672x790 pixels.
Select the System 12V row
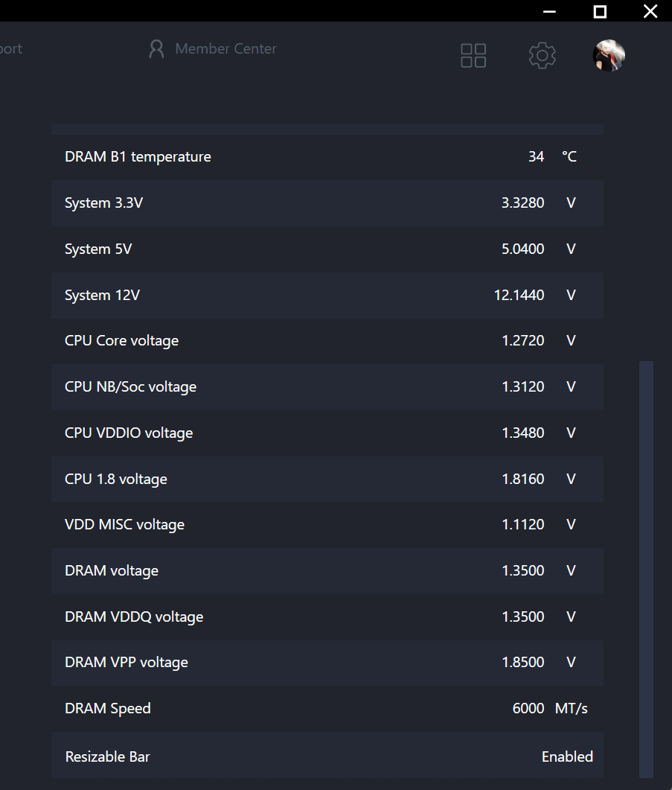click(327, 295)
